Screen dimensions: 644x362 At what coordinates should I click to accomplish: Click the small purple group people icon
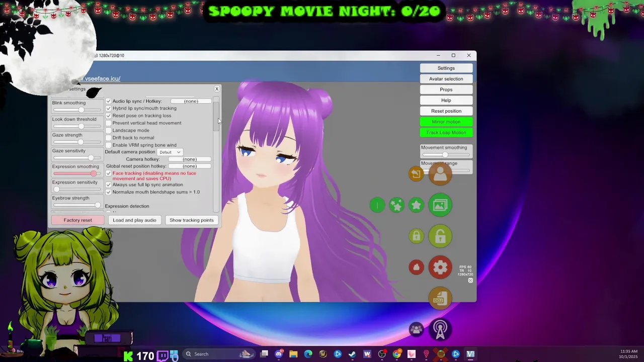(416, 330)
